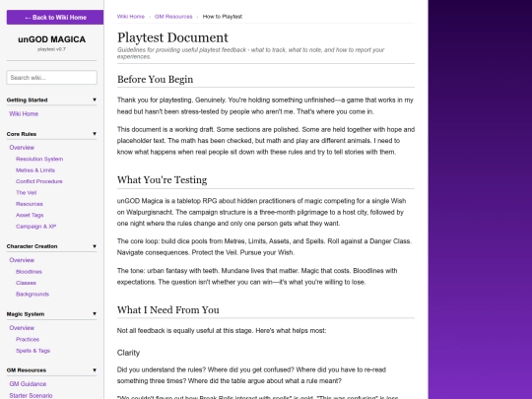Viewport: 532px width, 399px height.
Task: Open Asset Tags page
Action: tap(30, 215)
